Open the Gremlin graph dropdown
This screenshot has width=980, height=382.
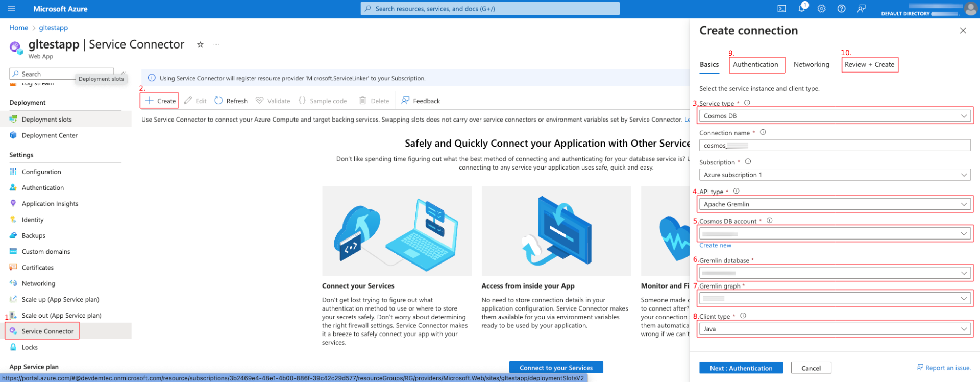coord(835,299)
